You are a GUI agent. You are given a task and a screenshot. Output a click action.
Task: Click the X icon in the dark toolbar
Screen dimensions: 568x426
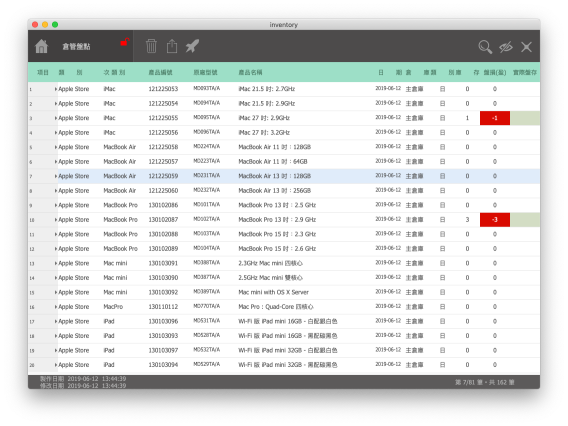coord(526,47)
